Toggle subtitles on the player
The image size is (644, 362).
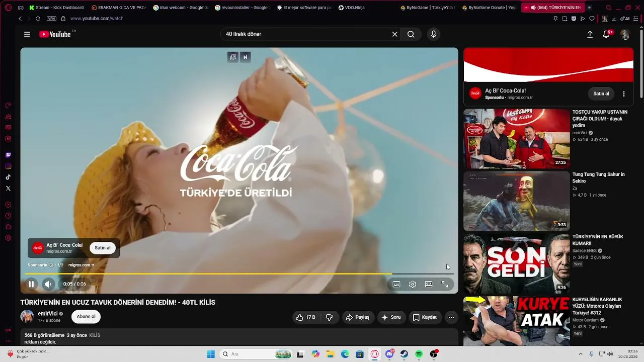[x=396, y=284]
